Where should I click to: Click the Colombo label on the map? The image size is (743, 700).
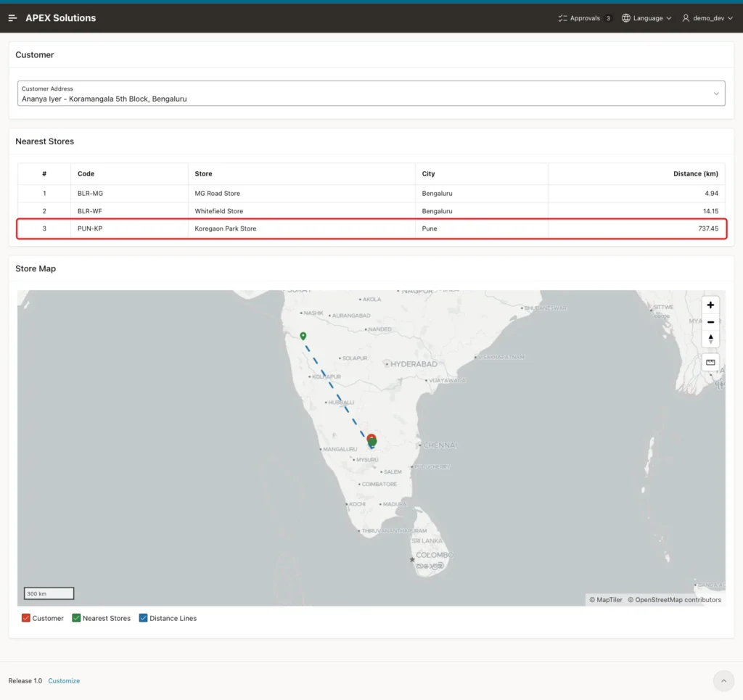[x=435, y=555]
